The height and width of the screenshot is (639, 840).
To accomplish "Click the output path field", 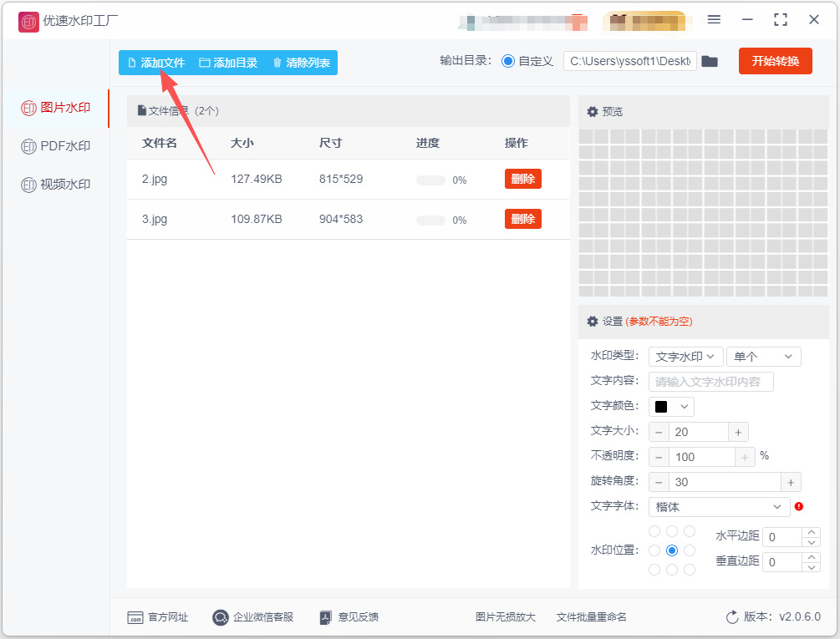I will pyautogui.click(x=630, y=61).
